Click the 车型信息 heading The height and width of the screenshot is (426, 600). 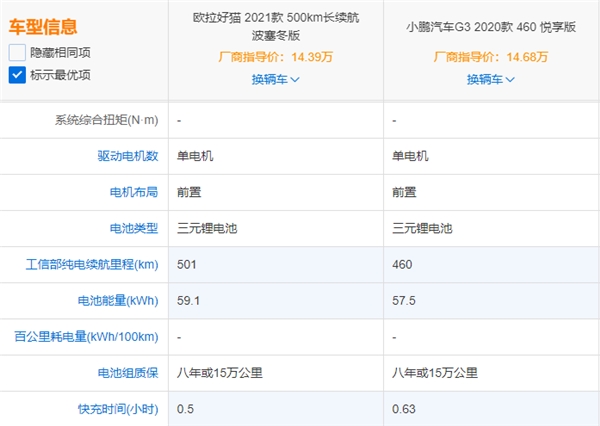click(43, 26)
